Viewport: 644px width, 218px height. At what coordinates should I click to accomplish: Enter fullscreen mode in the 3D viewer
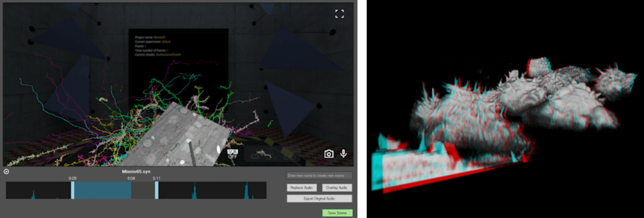(339, 13)
